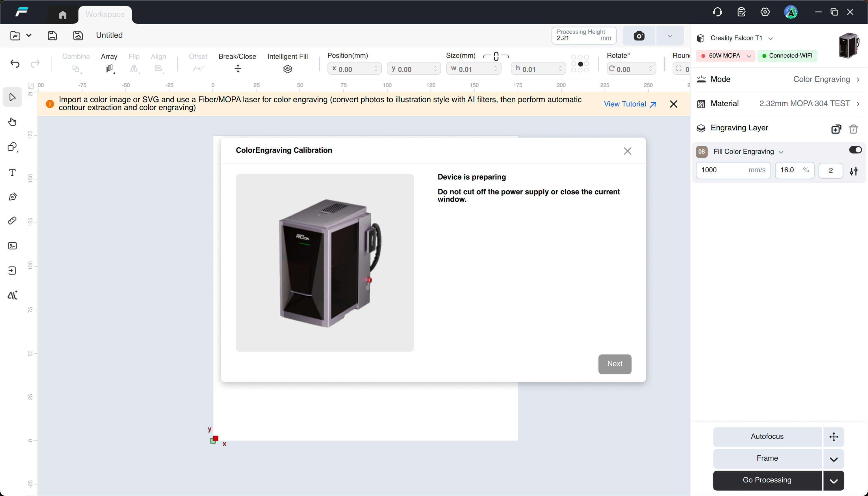The image size is (868, 496).
Task: Select the top-center anchor point
Action: coord(580,57)
